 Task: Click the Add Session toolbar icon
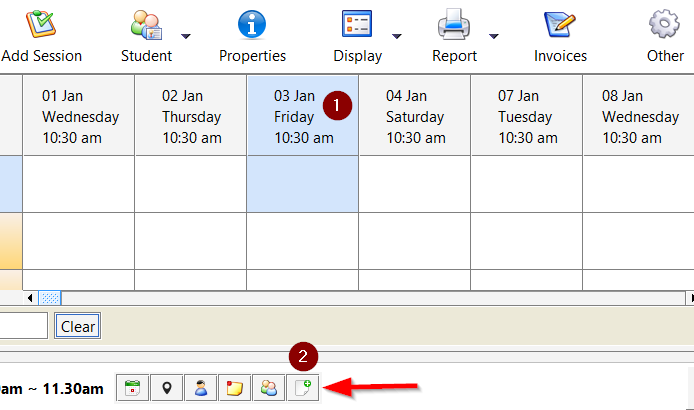coord(41,24)
